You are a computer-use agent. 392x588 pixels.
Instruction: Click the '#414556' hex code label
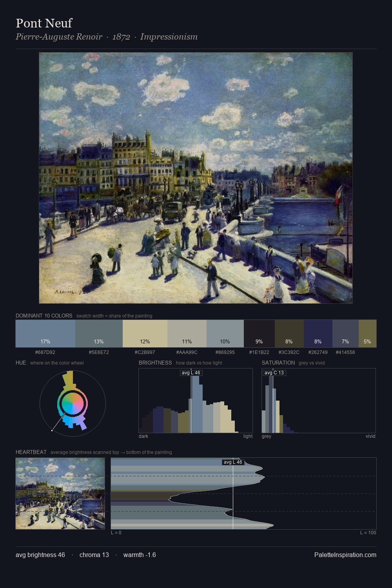coord(345,352)
